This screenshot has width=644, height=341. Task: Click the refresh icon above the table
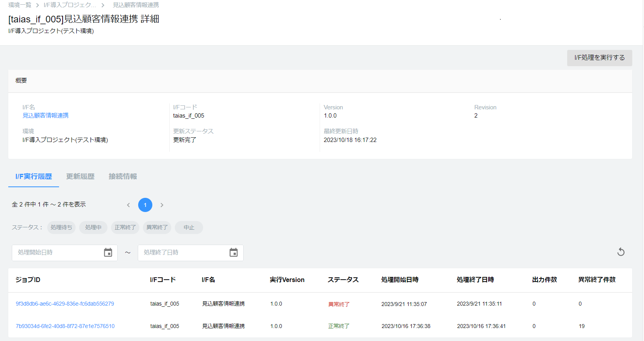pyautogui.click(x=621, y=252)
